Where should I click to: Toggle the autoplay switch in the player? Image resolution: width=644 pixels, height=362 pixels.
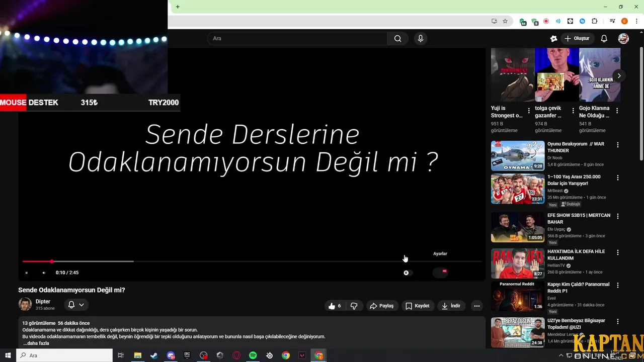407,273
